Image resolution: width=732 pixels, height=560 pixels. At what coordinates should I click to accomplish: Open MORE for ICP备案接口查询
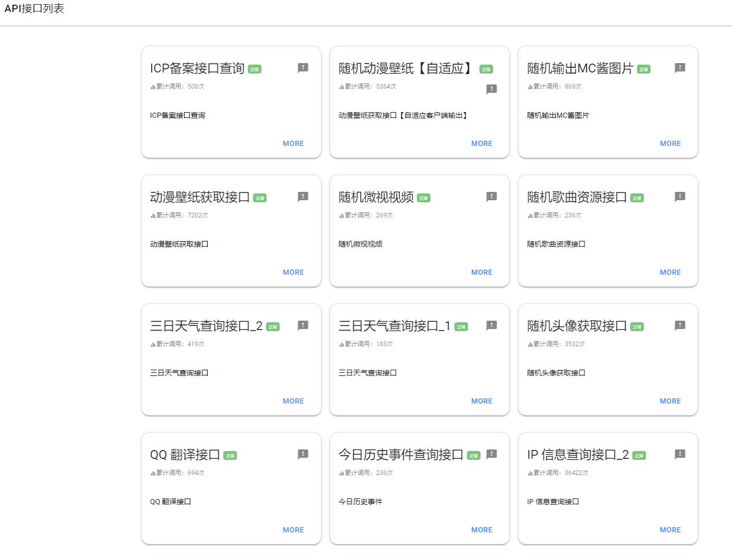[293, 143]
